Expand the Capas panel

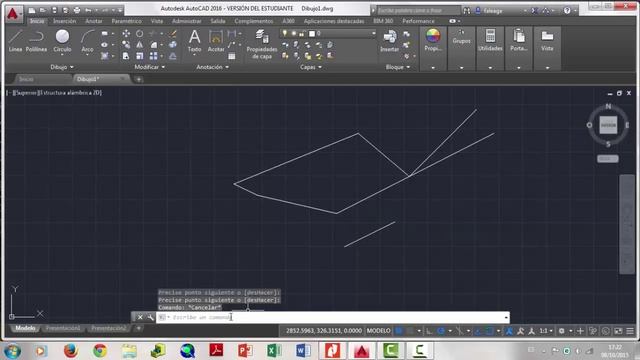point(311,67)
